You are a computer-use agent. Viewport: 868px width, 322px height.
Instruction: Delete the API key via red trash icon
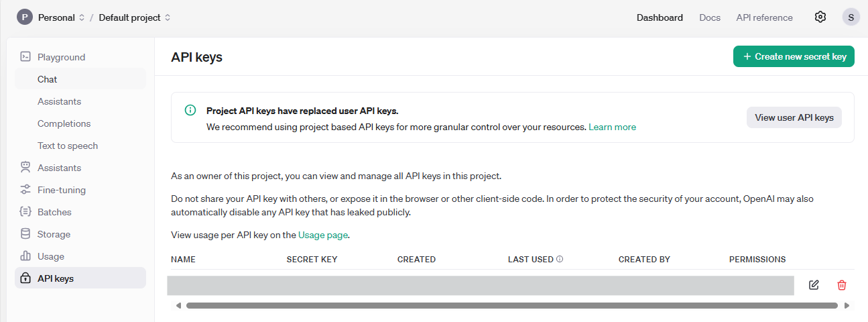[842, 285]
